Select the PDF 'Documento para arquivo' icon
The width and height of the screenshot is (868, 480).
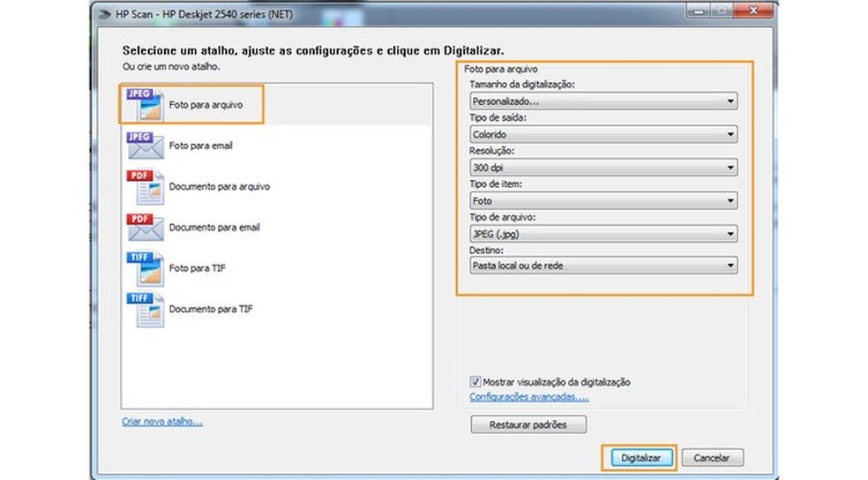tap(145, 187)
